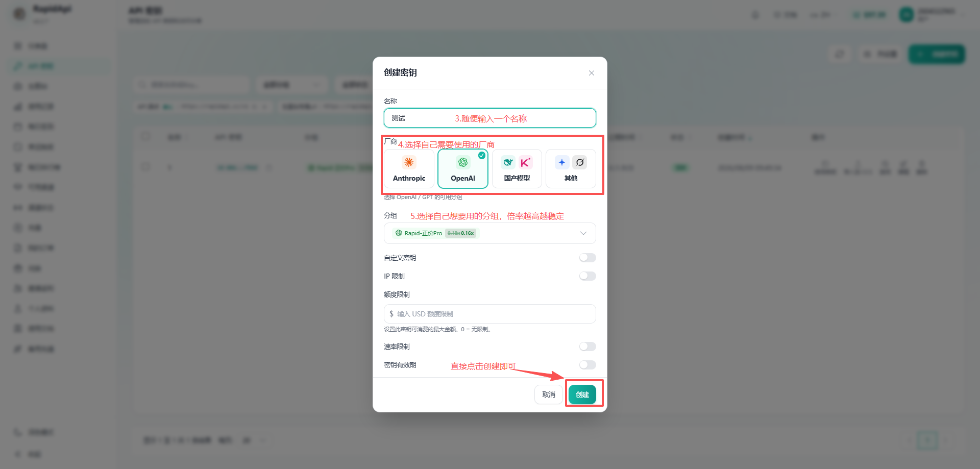This screenshot has height=469, width=980.
Task: Turn on the IP 限制 switch
Action: [587, 276]
